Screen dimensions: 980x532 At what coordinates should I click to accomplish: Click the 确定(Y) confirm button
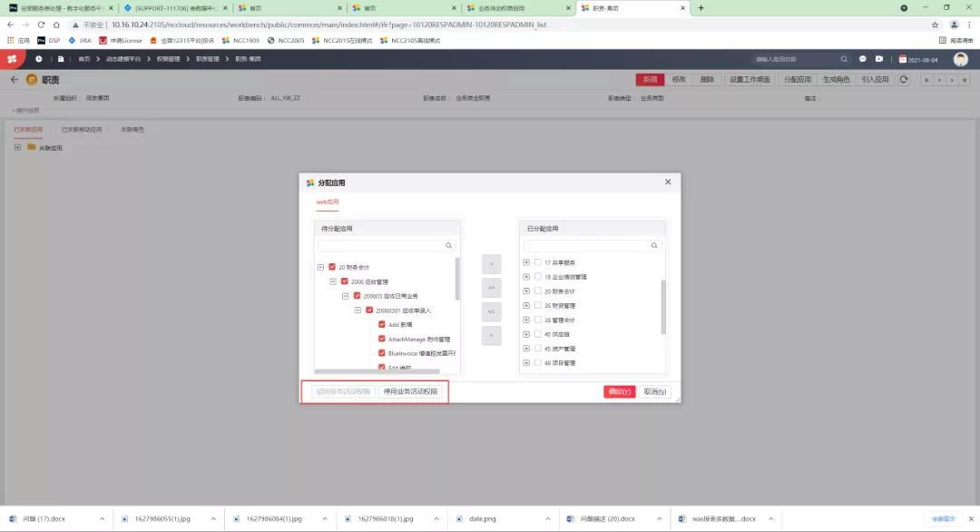pos(621,391)
